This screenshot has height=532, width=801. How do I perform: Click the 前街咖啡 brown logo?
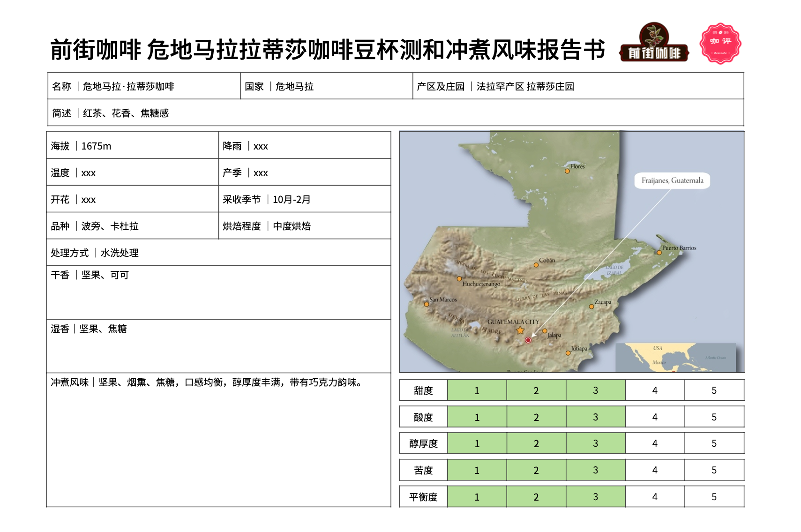[x=654, y=43]
